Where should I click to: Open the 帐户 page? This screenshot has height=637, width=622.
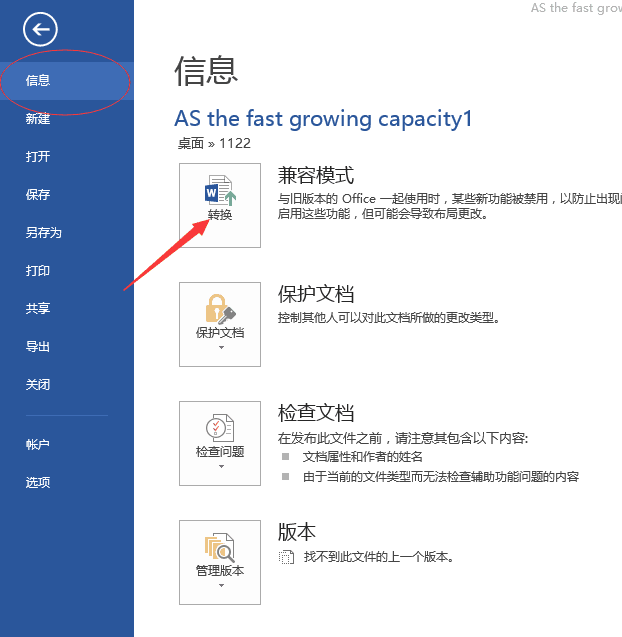pyautogui.click(x=67, y=444)
